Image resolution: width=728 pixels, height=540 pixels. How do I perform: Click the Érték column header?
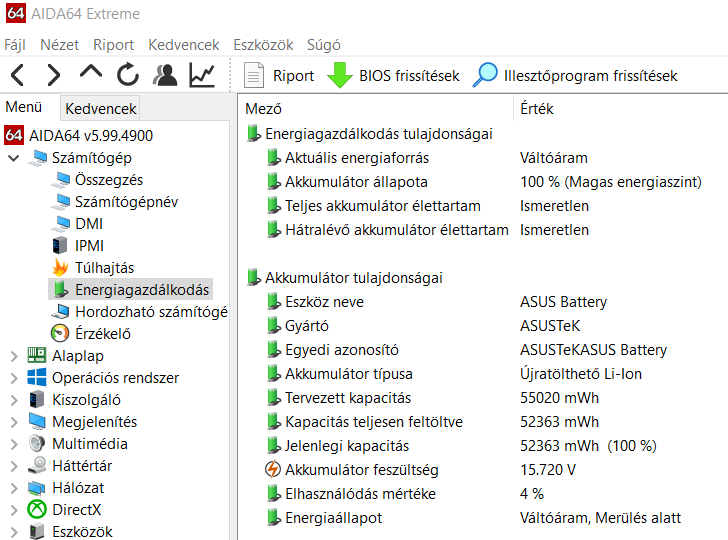[537, 109]
